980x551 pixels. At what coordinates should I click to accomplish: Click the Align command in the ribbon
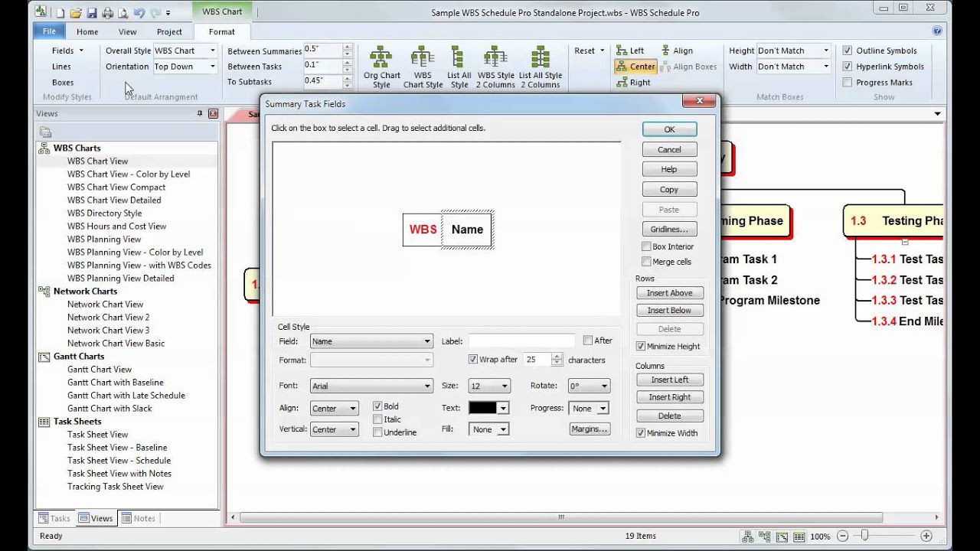click(677, 51)
